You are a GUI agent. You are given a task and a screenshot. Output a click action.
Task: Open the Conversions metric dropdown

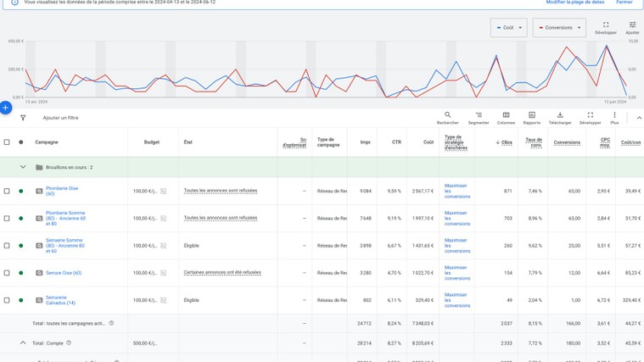(x=559, y=28)
